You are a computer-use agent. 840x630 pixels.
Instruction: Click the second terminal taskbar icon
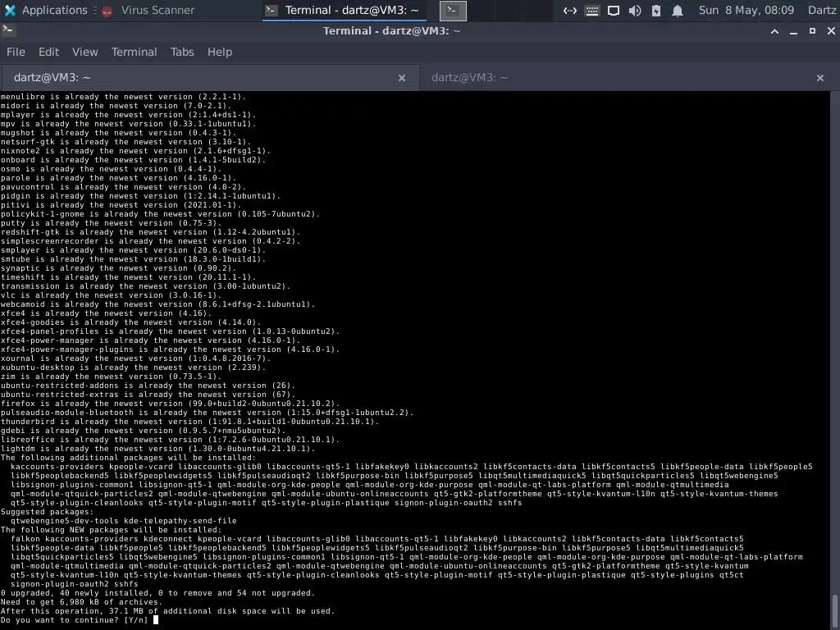point(453,10)
